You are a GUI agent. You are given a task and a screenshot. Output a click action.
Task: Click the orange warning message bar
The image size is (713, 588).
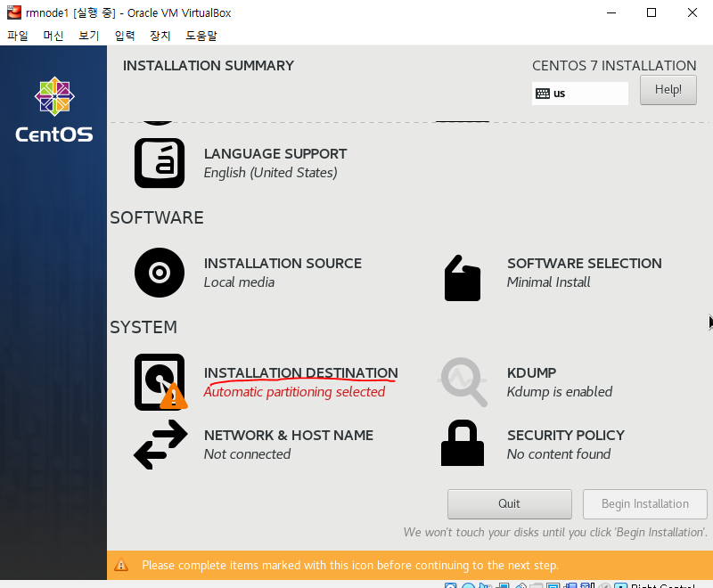[410, 565]
